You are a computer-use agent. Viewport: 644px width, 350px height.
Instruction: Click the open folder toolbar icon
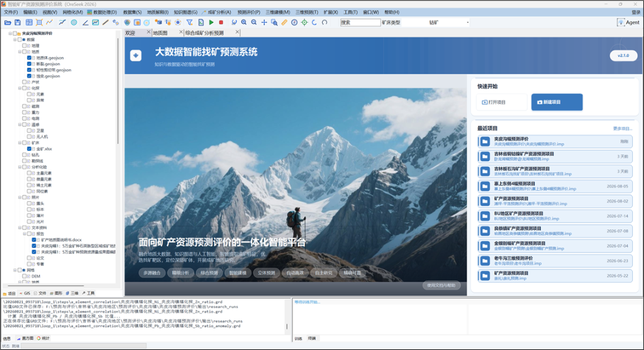pyautogui.click(x=8, y=23)
